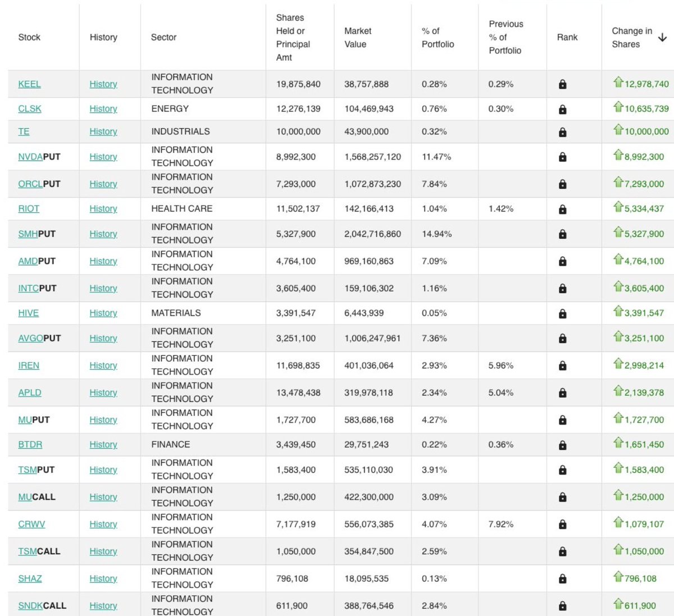Click the lock icon in AMD PUT row
Screen dimensions: 674x616
pos(562,261)
